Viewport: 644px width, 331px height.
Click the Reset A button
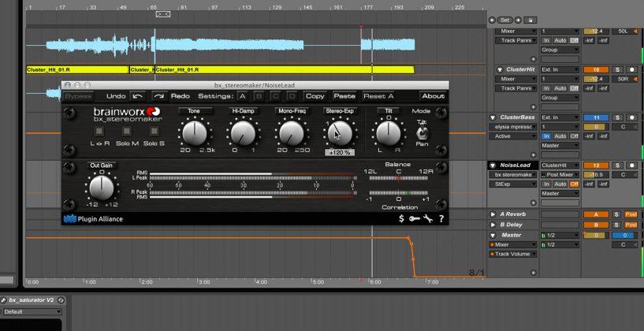pyautogui.click(x=378, y=96)
